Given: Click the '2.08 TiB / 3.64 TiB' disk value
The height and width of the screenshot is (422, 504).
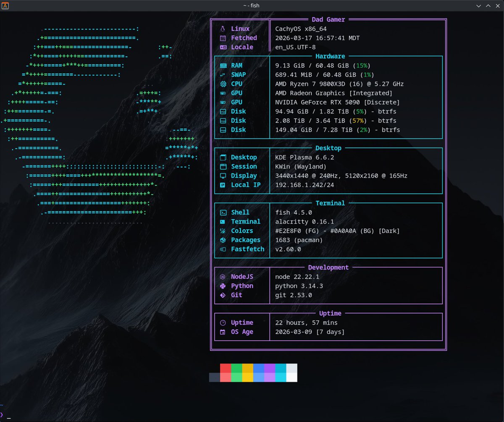Looking at the screenshot, I should pos(310,121).
